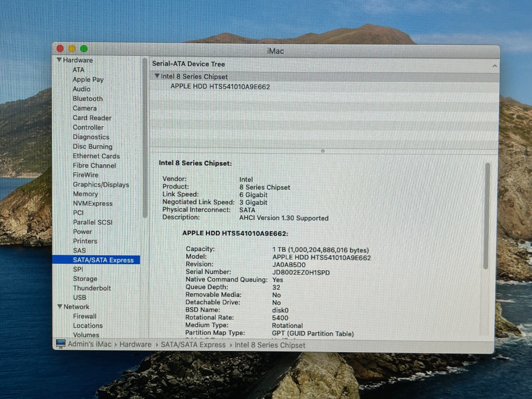
Task: Select Intel 8 Series Chipset tree row
Action: click(324, 77)
